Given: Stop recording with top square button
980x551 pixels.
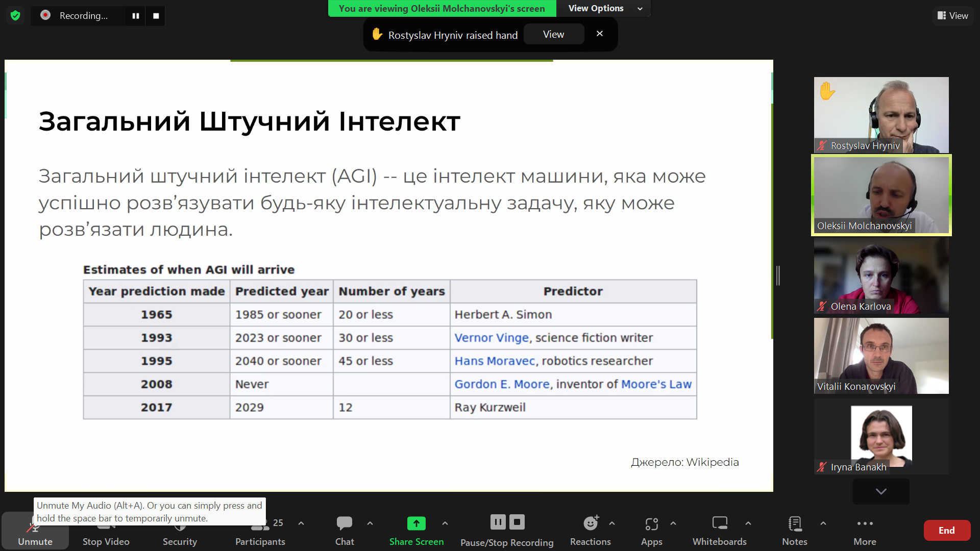Looking at the screenshot, I should click(156, 16).
